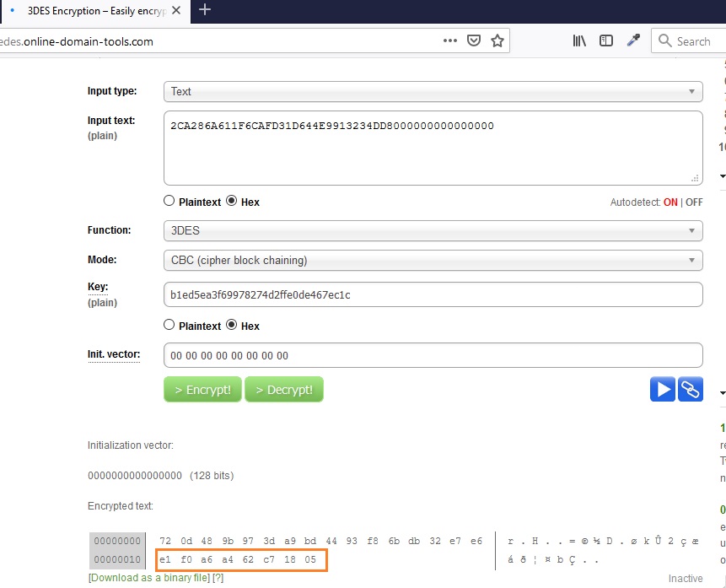The height and width of the screenshot is (588, 726).
Task: Select the 3DES Encryption tab
Action: coord(96,11)
